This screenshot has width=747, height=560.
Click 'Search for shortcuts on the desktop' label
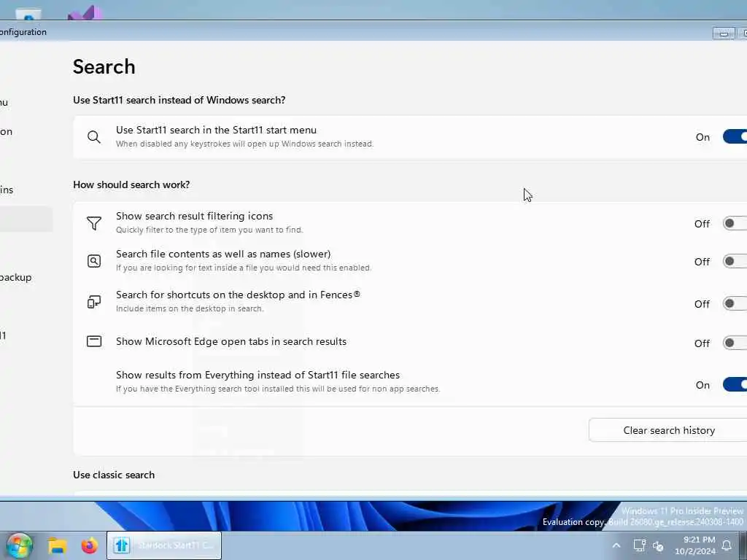[x=238, y=295]
